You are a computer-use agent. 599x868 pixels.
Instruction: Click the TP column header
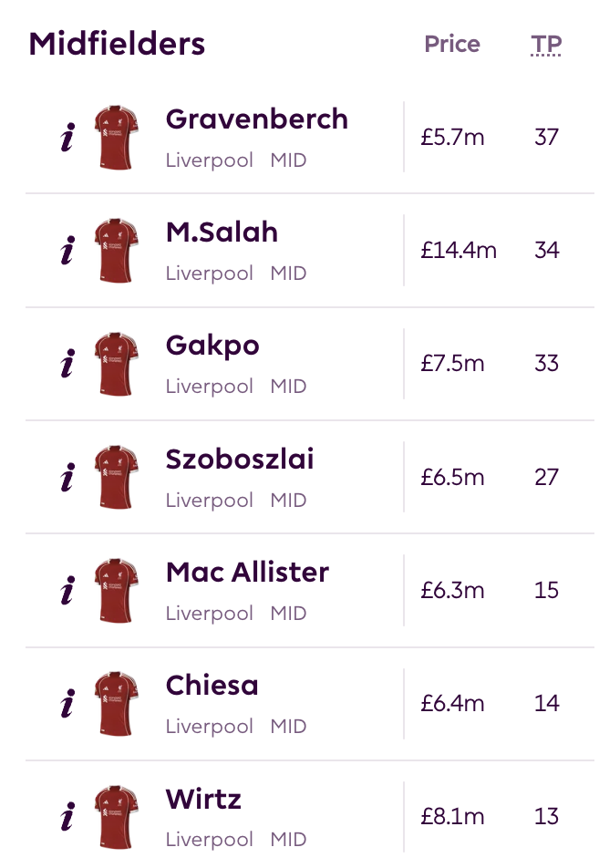(546, 44)
